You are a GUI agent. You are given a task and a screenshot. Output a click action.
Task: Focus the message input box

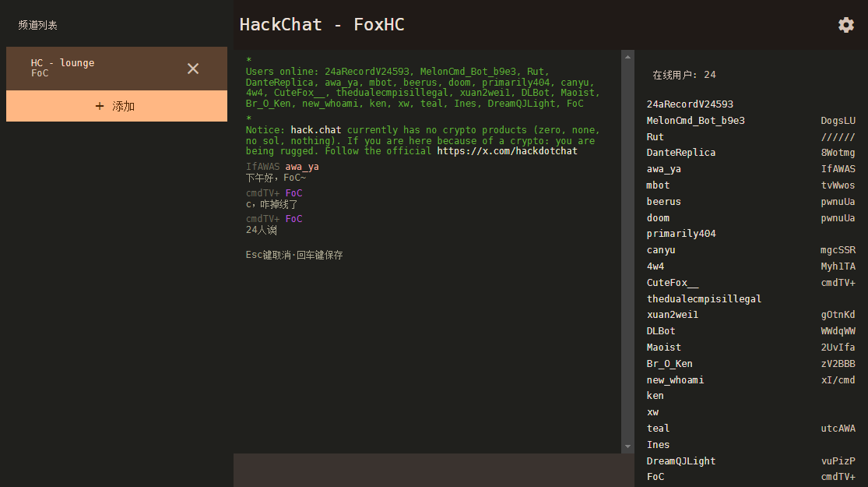click(434, 471)
